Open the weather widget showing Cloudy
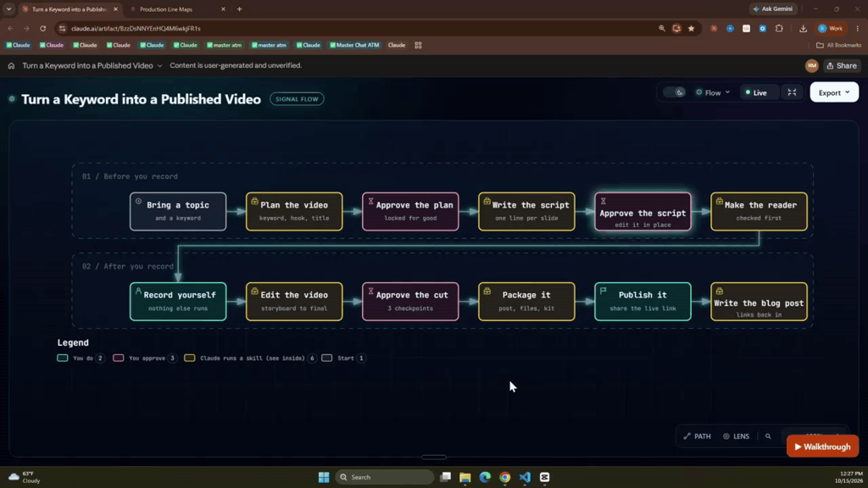 point(25,477)
